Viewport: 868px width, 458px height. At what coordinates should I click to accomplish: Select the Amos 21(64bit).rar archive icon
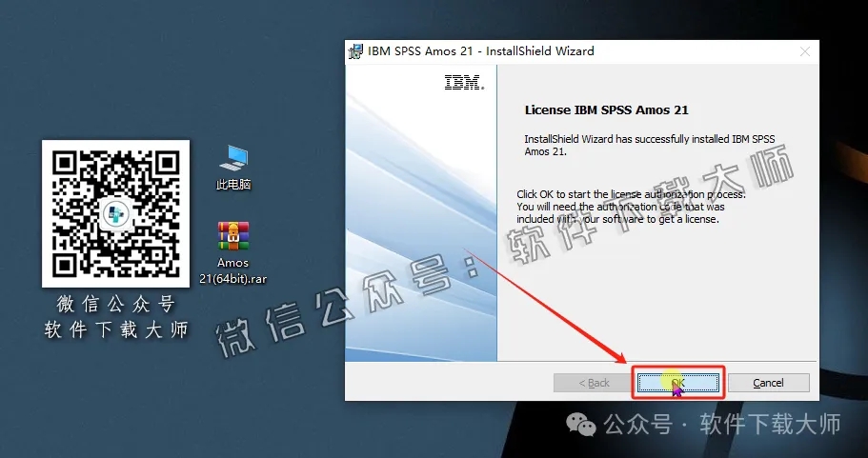pyautogui.click(x=233, y=253)
